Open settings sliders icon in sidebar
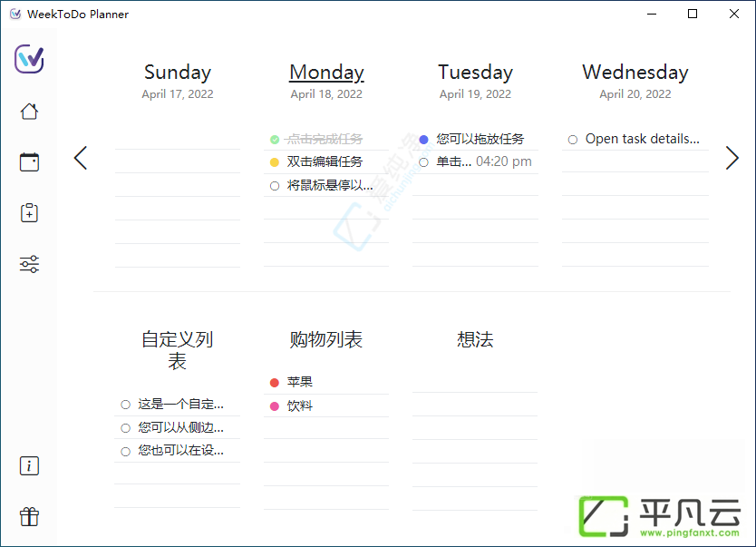Viewport: 756px width, 547px height. point(29,264)
